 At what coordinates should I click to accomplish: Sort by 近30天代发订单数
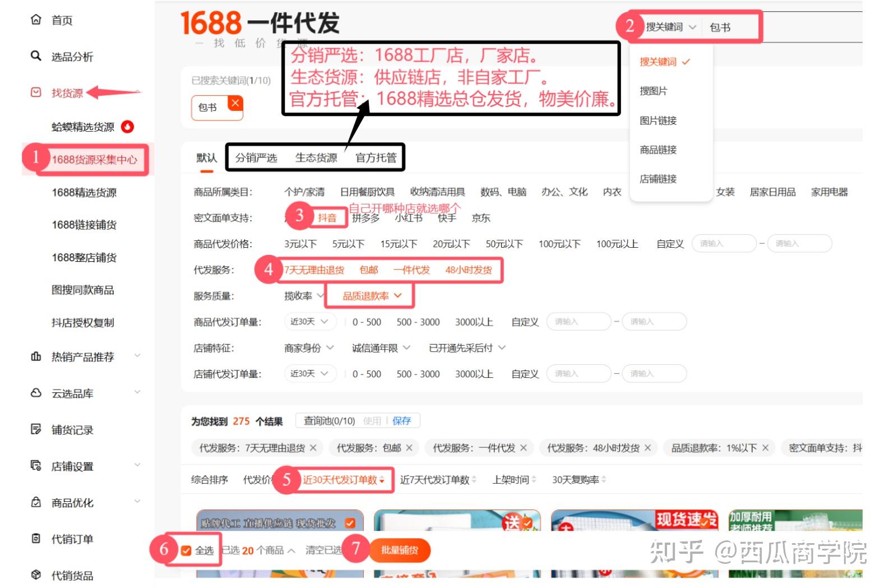pos(344,480)
